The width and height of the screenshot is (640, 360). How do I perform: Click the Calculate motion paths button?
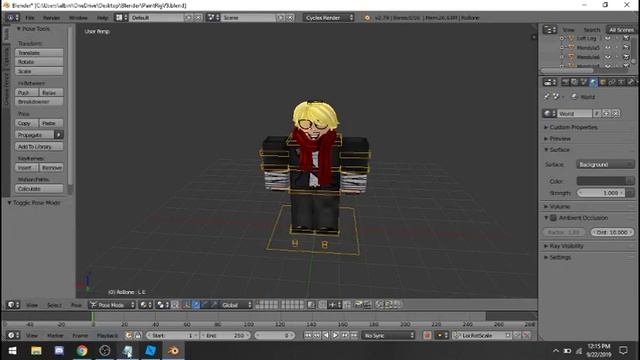(39, 189)
